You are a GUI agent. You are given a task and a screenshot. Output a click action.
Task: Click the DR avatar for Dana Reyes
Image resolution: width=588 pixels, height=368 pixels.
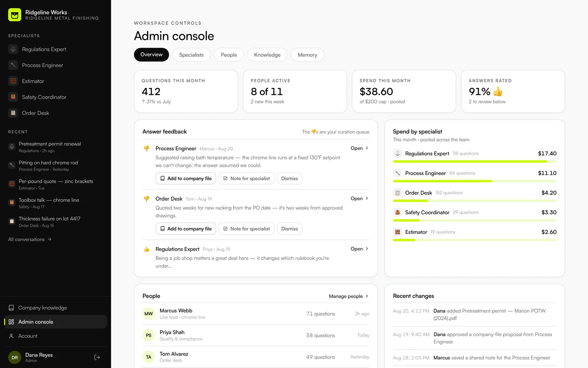point(15,357)
